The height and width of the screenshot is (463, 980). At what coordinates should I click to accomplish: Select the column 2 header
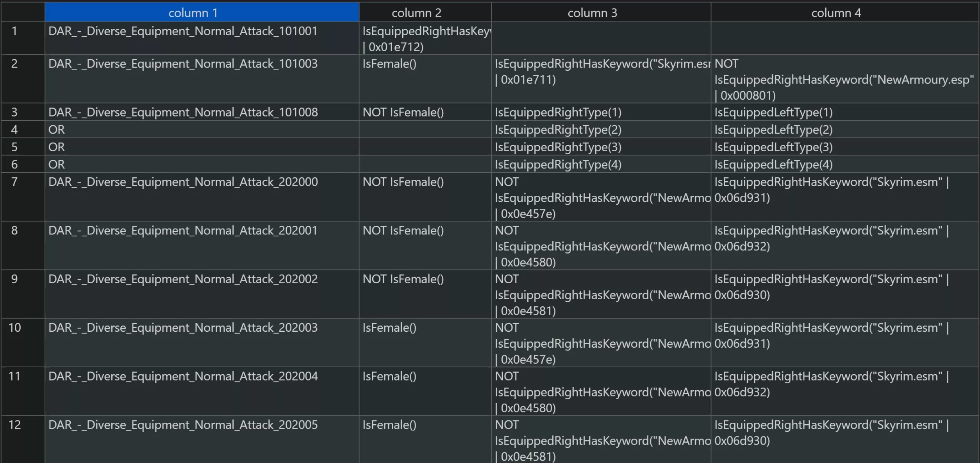(x=425, y=13)
